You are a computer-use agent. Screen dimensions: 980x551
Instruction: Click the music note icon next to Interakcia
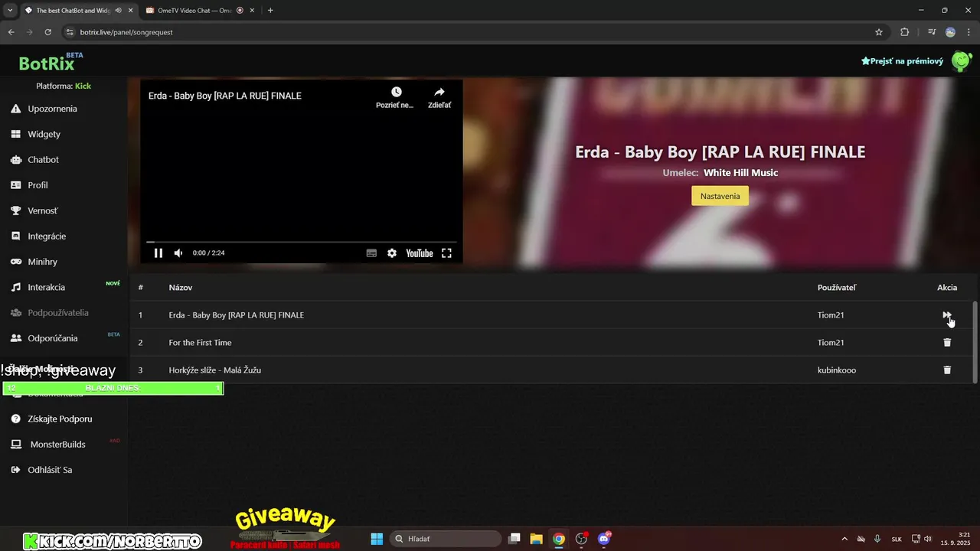[x=15, y=287]
